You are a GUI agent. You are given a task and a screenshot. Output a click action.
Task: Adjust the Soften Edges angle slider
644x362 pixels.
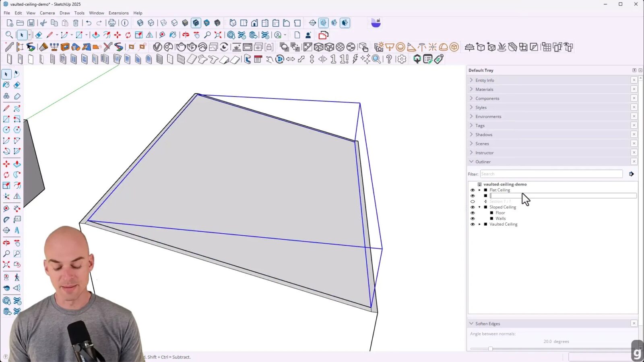491,349
